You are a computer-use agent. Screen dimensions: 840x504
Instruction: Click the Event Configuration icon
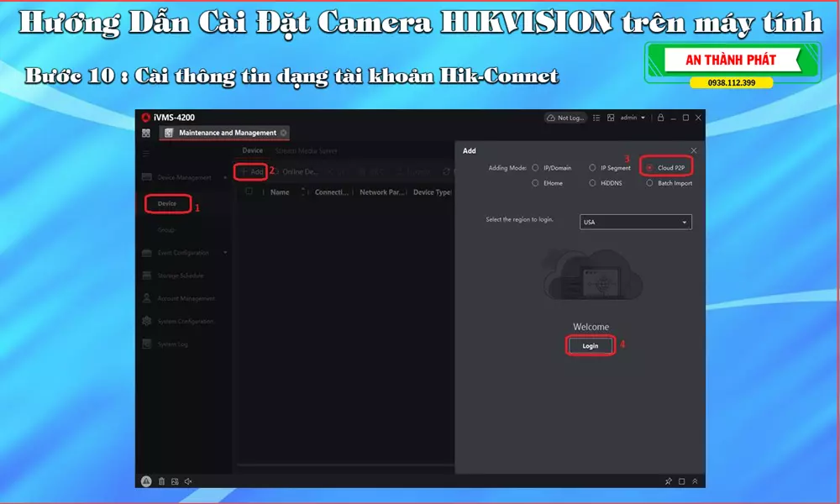(x=147, y=253)
